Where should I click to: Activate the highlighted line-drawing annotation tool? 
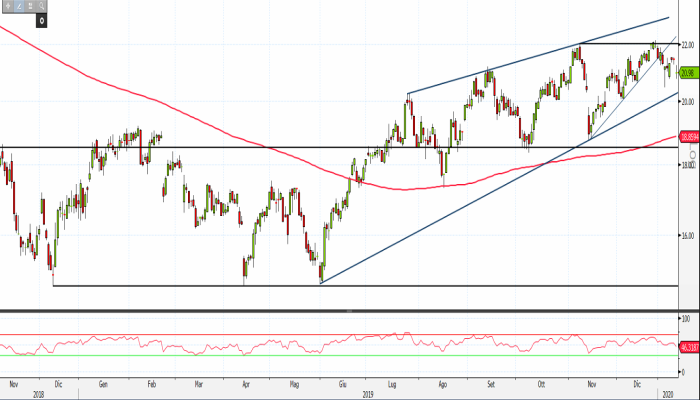point(19,6)
